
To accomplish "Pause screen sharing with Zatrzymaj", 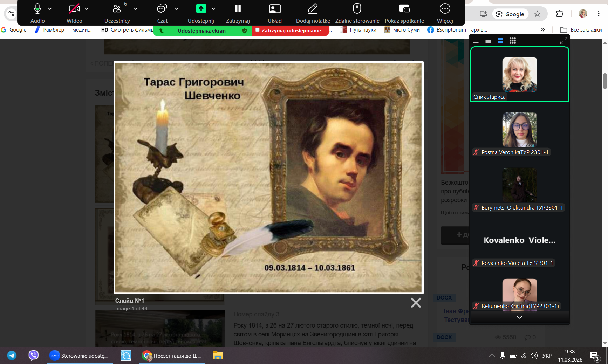I will pyautogui.click(x=238, y=9).
